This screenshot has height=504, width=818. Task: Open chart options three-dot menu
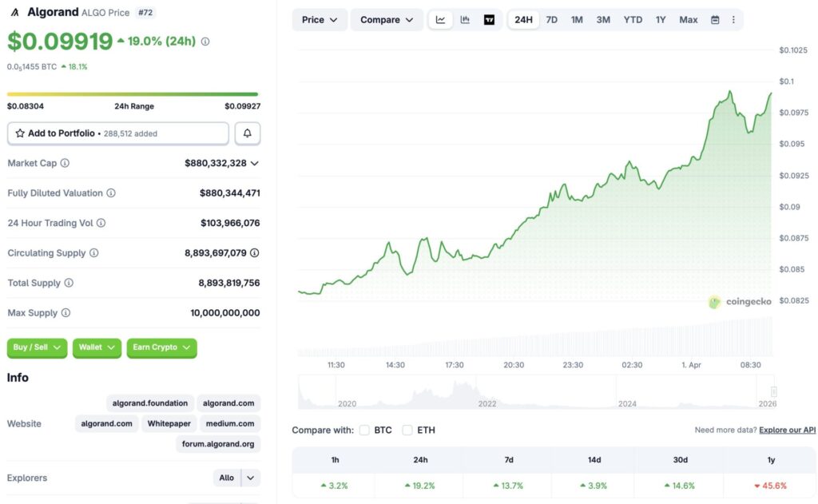(733, 20)
